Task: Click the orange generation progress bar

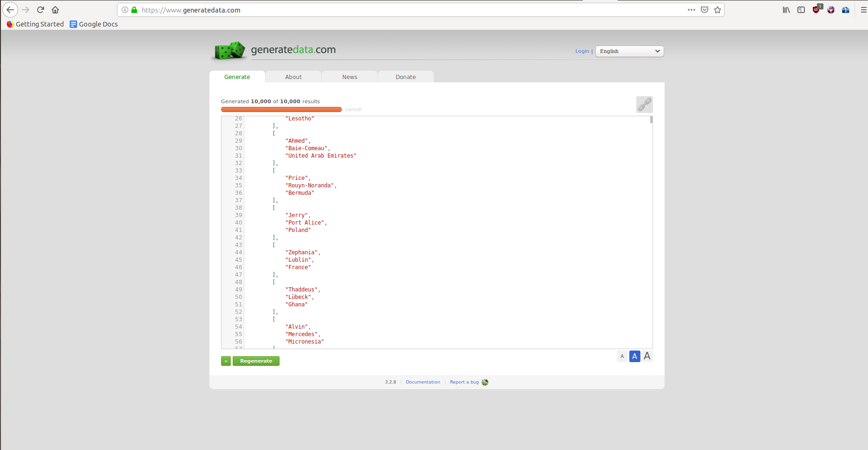Action: click(x=281, y=110)
